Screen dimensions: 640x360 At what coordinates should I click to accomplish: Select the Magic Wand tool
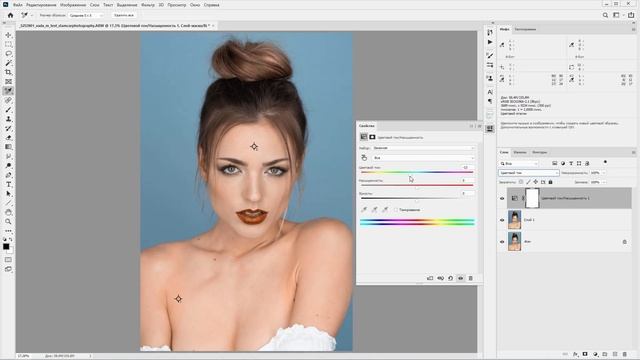[8, 63]
